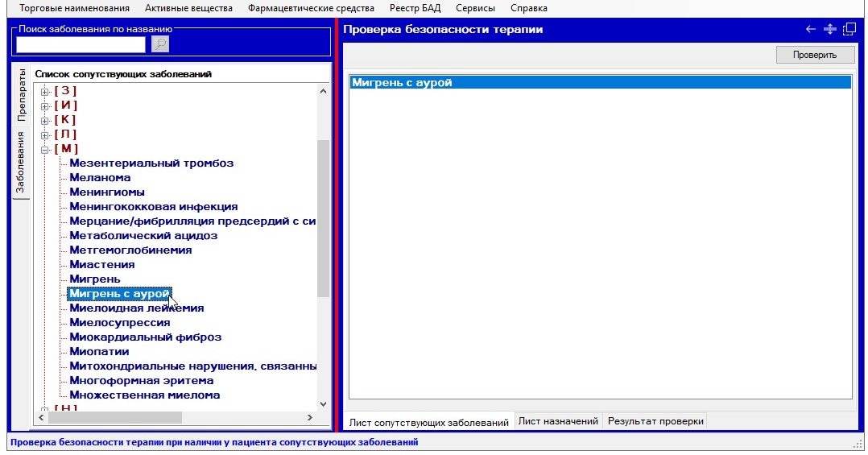
Task: Click the detach window icon in header
Action: coord(849,30)
